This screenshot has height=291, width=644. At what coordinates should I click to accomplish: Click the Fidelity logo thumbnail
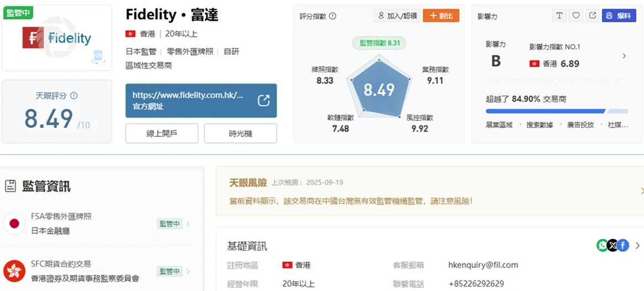tap(57, 38)
